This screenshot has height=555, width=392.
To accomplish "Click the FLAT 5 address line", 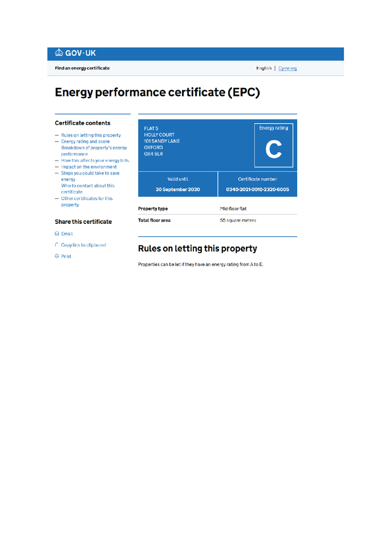I will (151, 128).
